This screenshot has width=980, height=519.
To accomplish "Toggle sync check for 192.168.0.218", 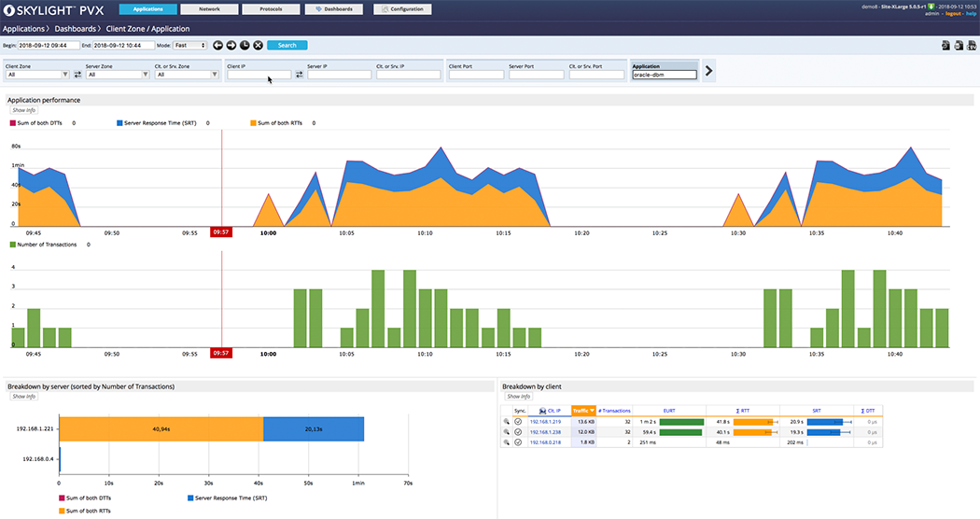I will [x=518, y=442].
